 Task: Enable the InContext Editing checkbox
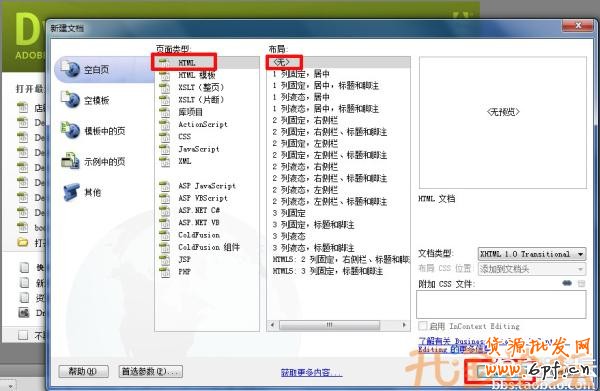coord(422,326)
